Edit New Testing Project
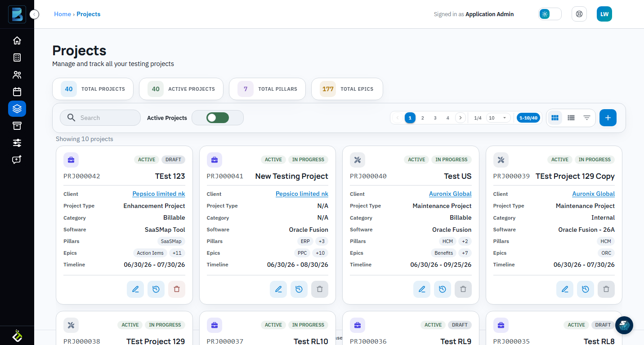This screenshot has width=644, height=345. [x=278, y=289]
